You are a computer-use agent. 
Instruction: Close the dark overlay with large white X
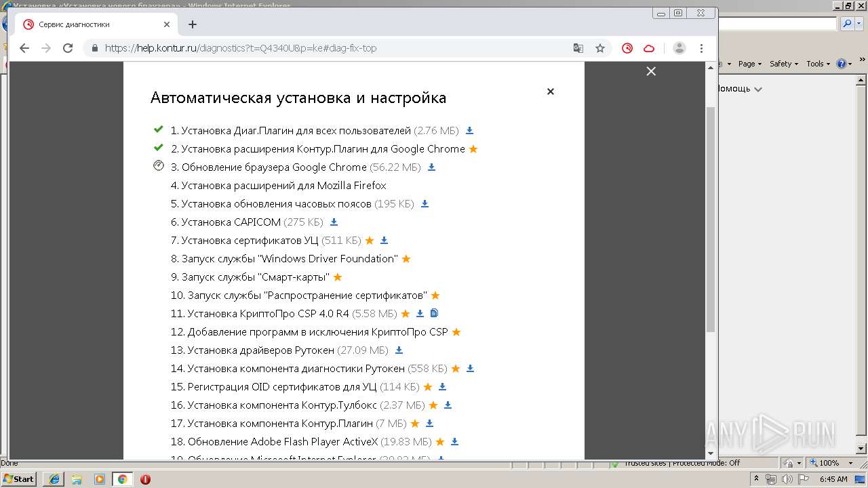[x=651, y=71]
